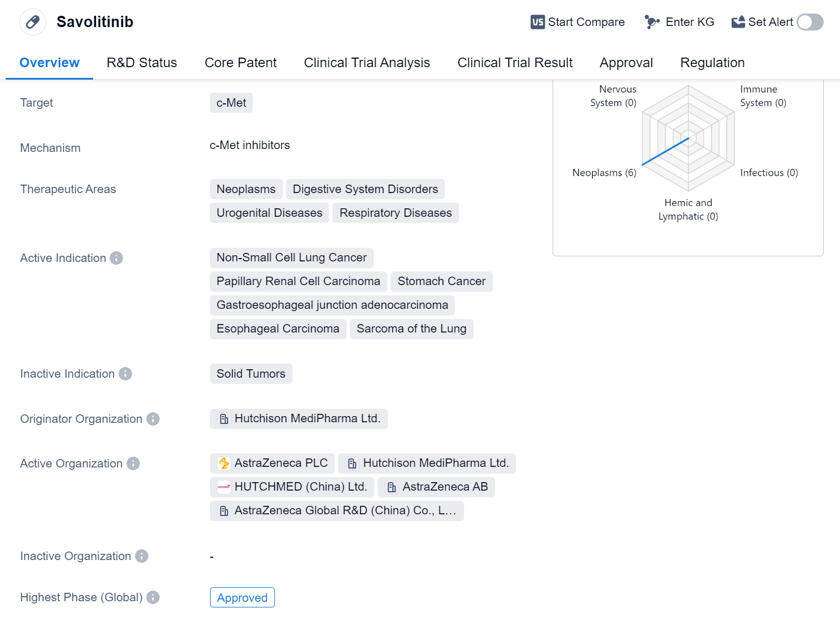Click info icon next to Active Organization

tap(133, 463)
